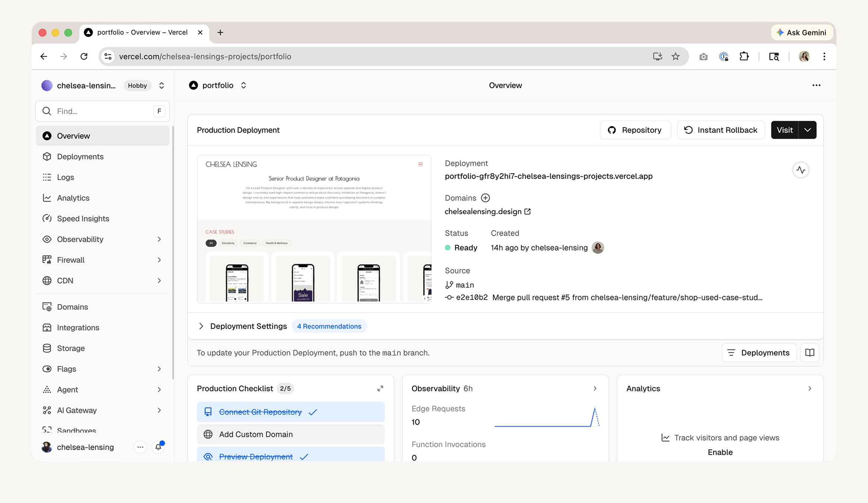The width and height of the screenshot is (868, 503).
Task: Open the browser extensions puzzle icon
Action: (x=744, y=57)
